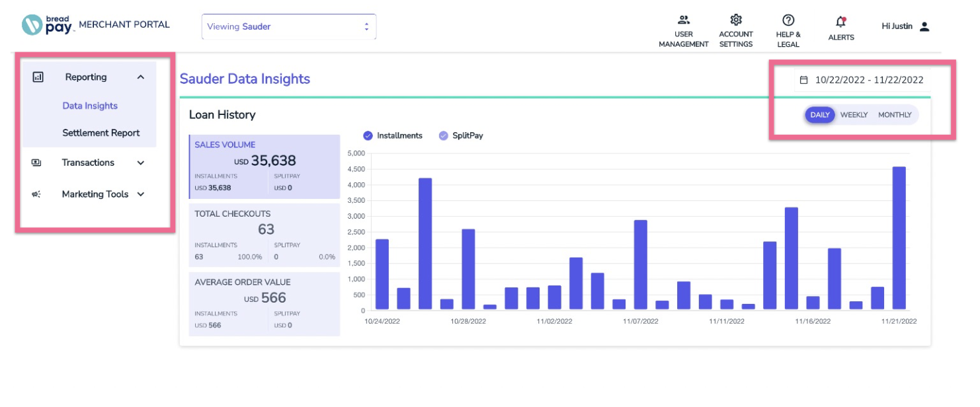Switch the chart view to WEEKLY
The width and height of the screenshot is (980, 407).
click(854, 114)
